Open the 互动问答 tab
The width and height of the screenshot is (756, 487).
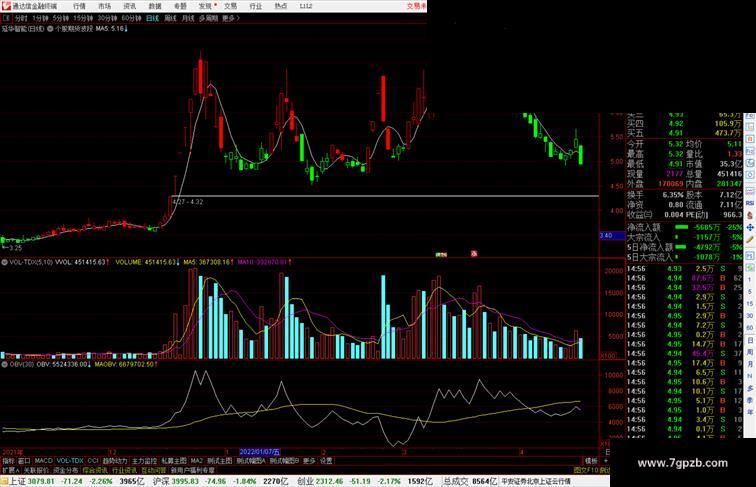pyautogui.click(x=154, y=470)
